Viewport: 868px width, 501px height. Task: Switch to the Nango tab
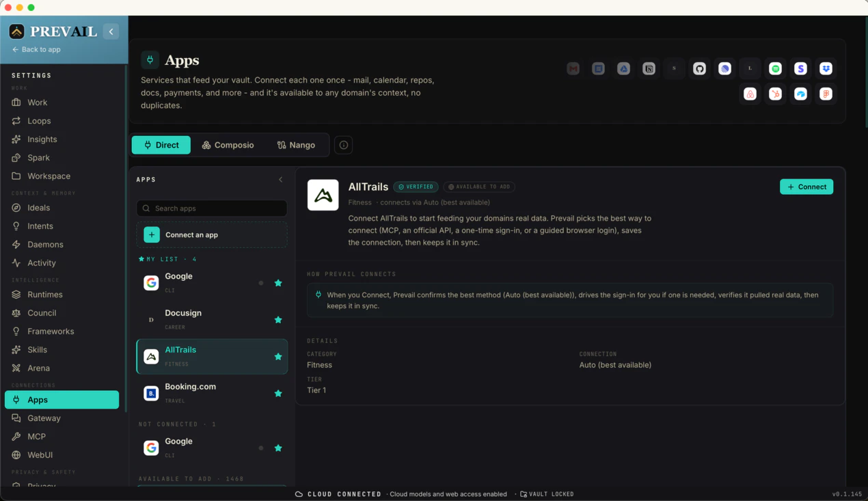pyautogui.click(x=296, y=145)
